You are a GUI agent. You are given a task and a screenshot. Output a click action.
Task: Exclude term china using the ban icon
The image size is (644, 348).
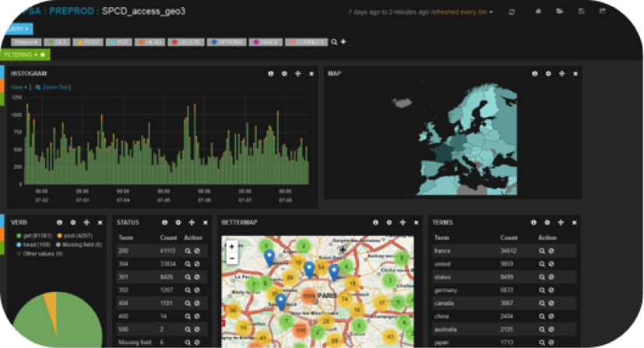click(551, 316)
